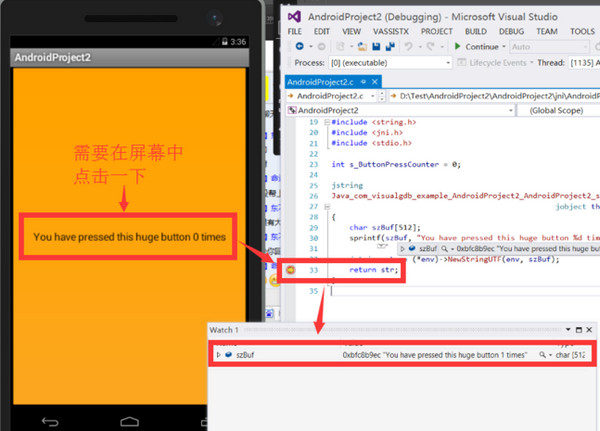
Task: Open the Watch 1 window options dropdown
Action: click(x=568, y=330)
